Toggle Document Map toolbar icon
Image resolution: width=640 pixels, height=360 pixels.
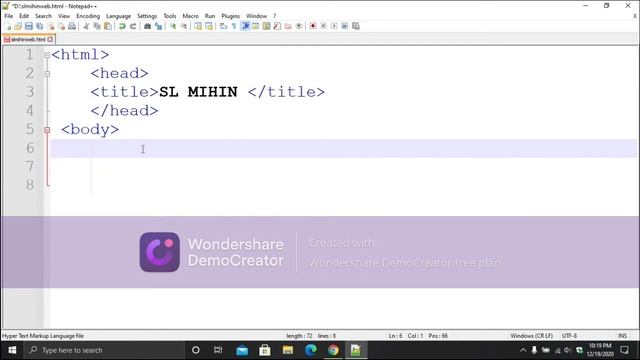coord(267,26)
